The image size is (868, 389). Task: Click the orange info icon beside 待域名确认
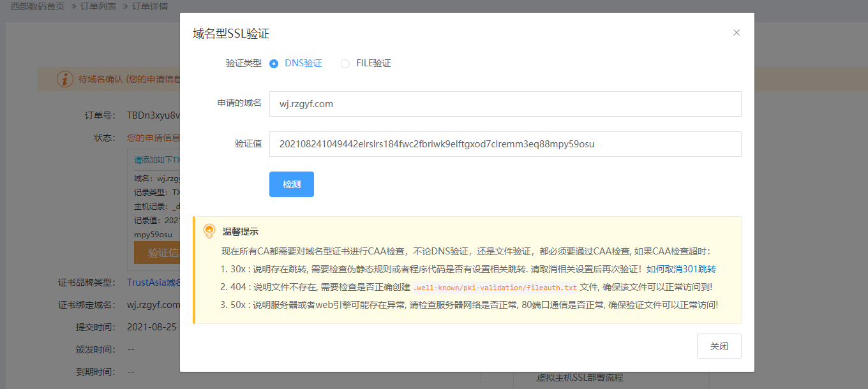click(x=65, y=79)
